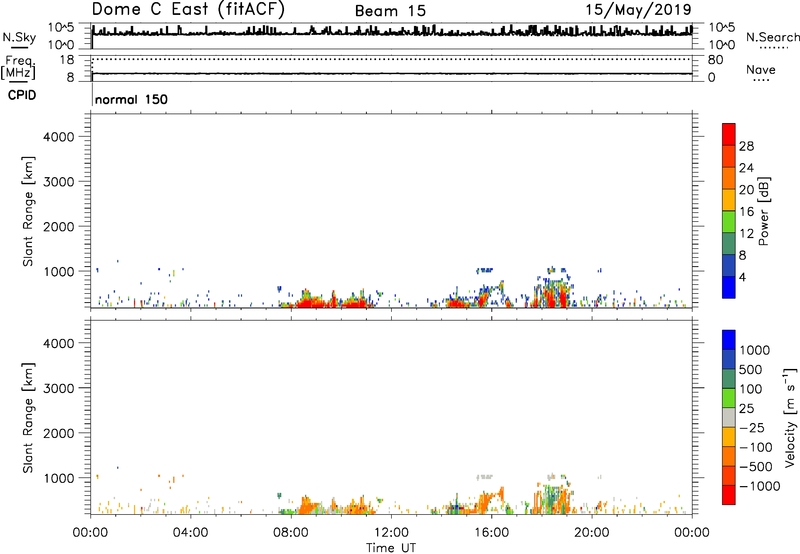Viewport: 800px width, 554px height.
Task: Pick the blue top segment of Velocity colorbar
Action: click(x=729, y=340)
